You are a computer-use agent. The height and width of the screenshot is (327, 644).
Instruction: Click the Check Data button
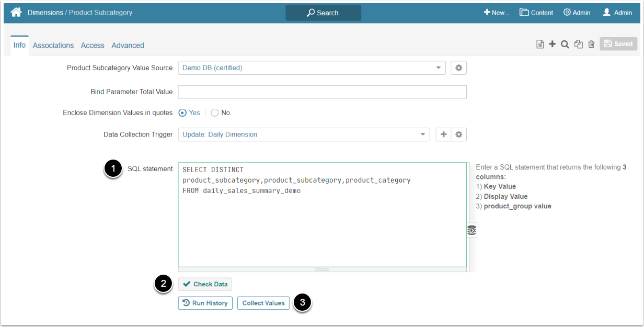(x=205, y=284)
